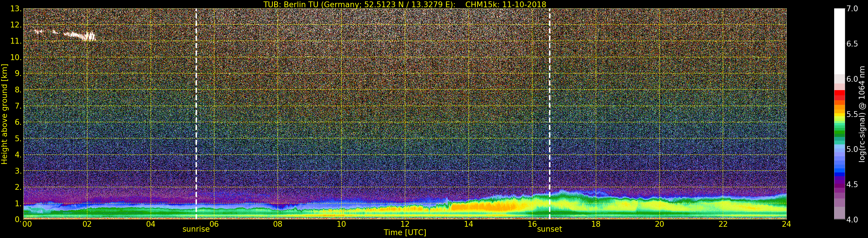Click the height axis tick '8.'
This screenshot has height=238, width=868.
[18, 90]
